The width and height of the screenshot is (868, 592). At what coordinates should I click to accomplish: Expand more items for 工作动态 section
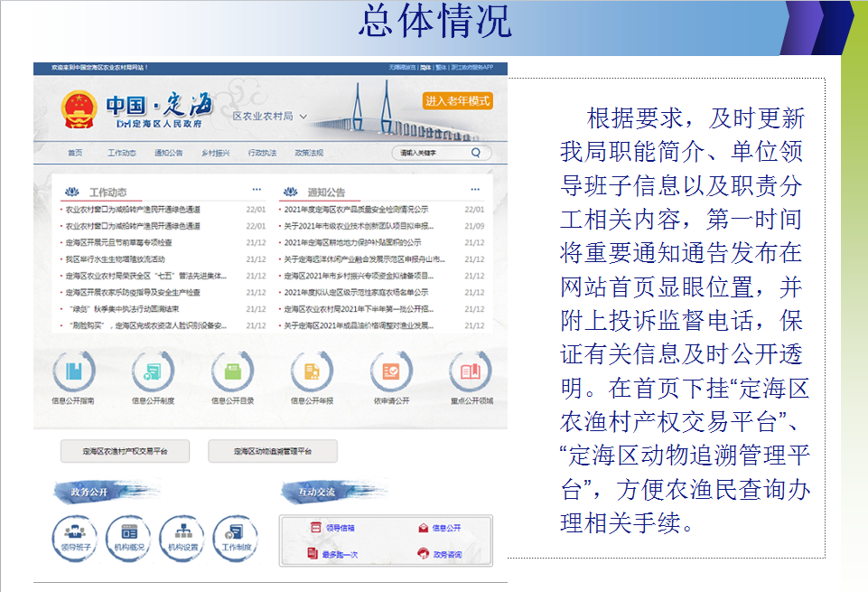[257, 191]
